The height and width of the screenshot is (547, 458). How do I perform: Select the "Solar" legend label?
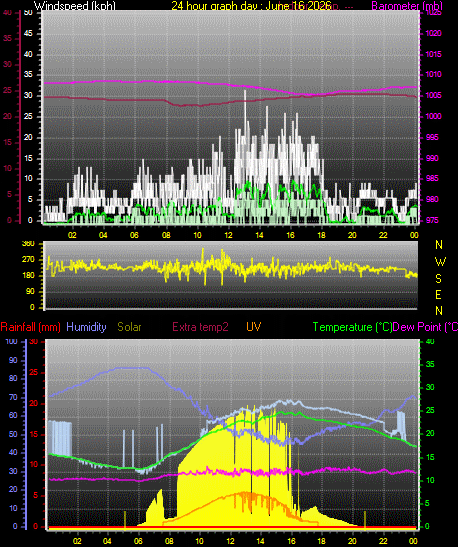click(129, 327)
